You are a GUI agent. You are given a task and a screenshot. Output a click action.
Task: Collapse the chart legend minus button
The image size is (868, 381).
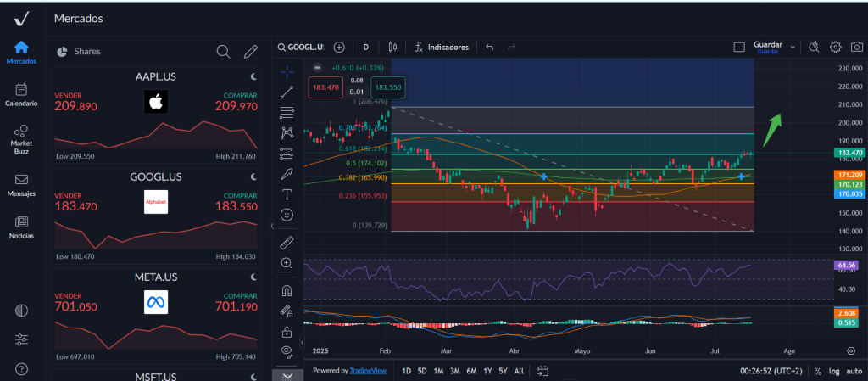click(317, 68)
